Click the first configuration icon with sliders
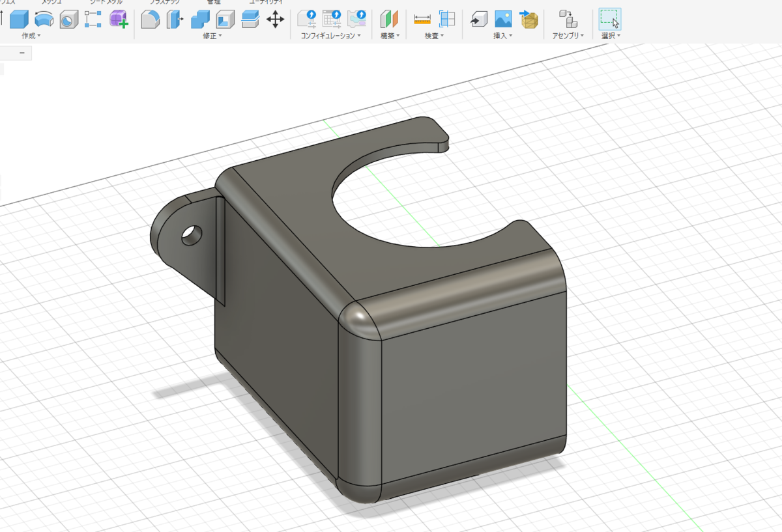Viewport: 782px width, 532px height. coord(308,20)
